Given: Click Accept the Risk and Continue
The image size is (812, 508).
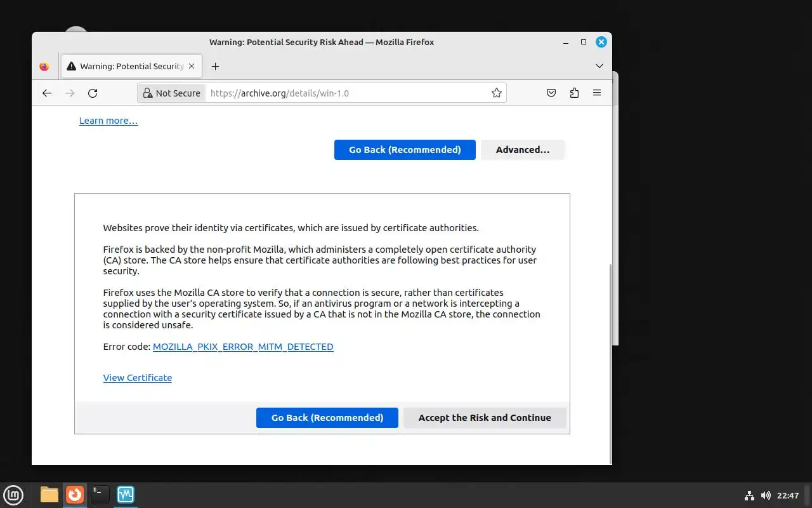Looking at the screenshot, I should (x=485, y=418).
